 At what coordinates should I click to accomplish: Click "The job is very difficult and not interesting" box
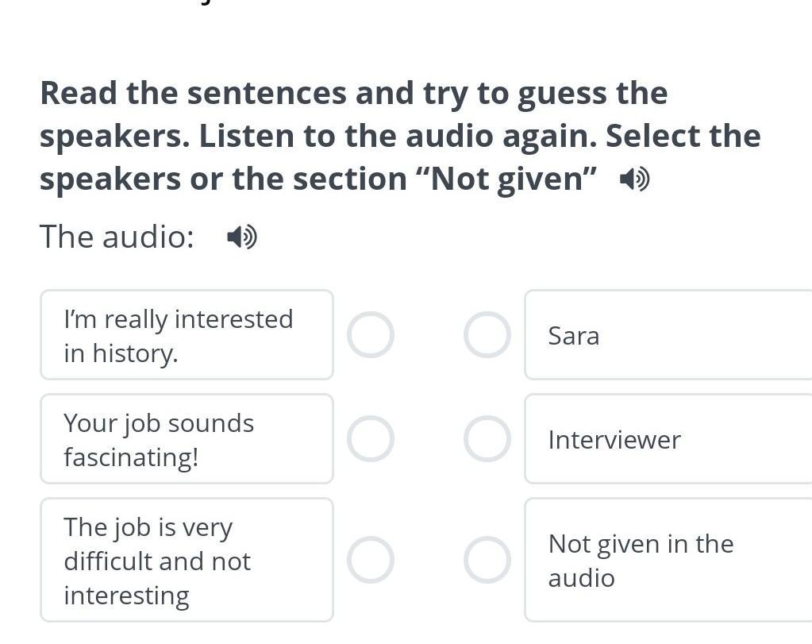point(187,560)
